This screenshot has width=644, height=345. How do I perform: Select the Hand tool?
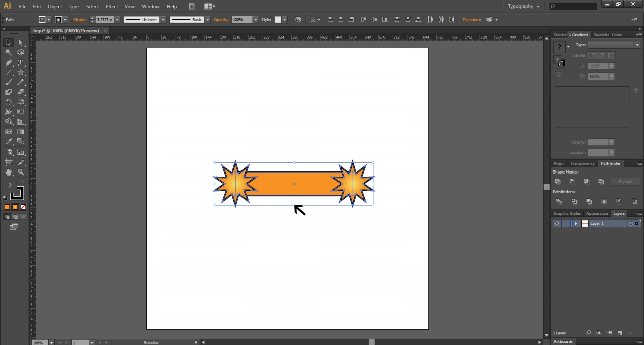(x=9, y=172)
